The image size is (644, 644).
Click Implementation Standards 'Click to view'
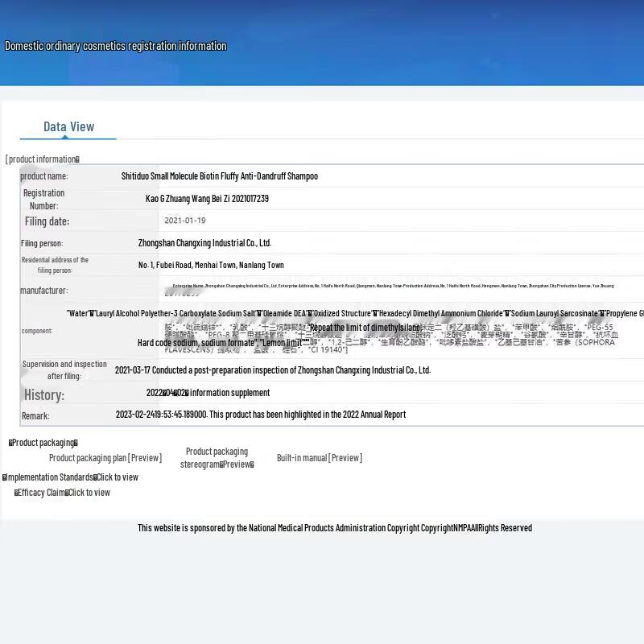coord(117,477)
